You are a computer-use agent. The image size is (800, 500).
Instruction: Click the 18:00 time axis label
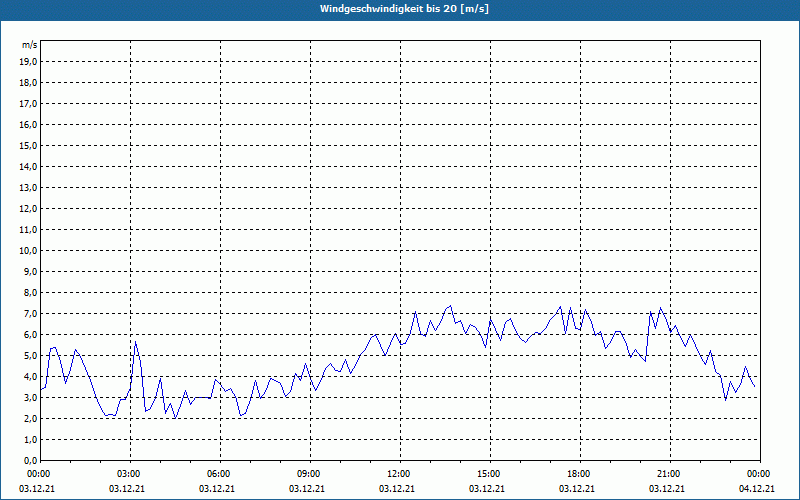click(x=581, y=474)
